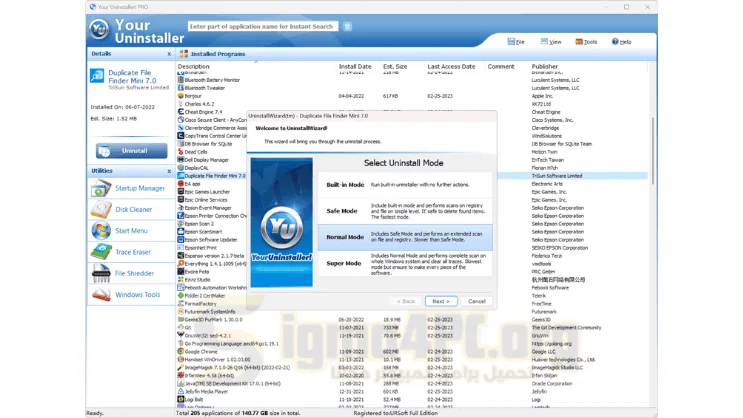
Task: Open the File menu
Action: (x=516, y=42)
